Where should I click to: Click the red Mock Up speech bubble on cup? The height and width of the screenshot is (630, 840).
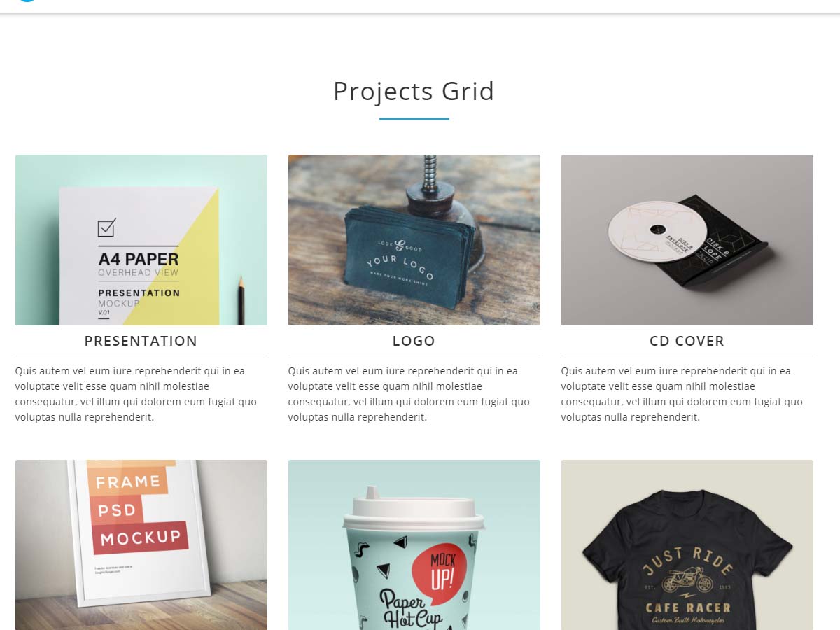click(437, 570)
